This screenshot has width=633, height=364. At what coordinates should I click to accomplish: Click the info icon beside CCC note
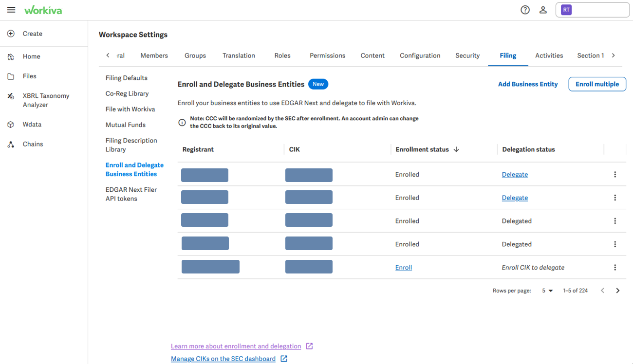click(x=182, y=123)
